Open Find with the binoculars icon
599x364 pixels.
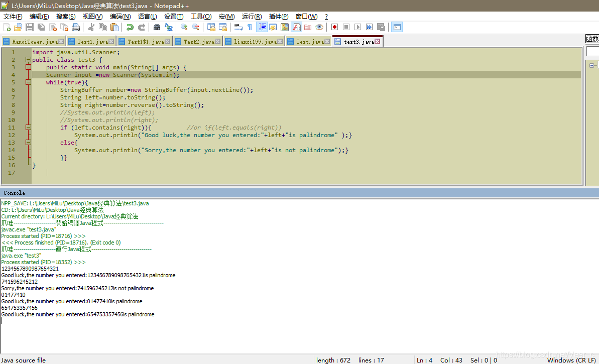(157, 27)
